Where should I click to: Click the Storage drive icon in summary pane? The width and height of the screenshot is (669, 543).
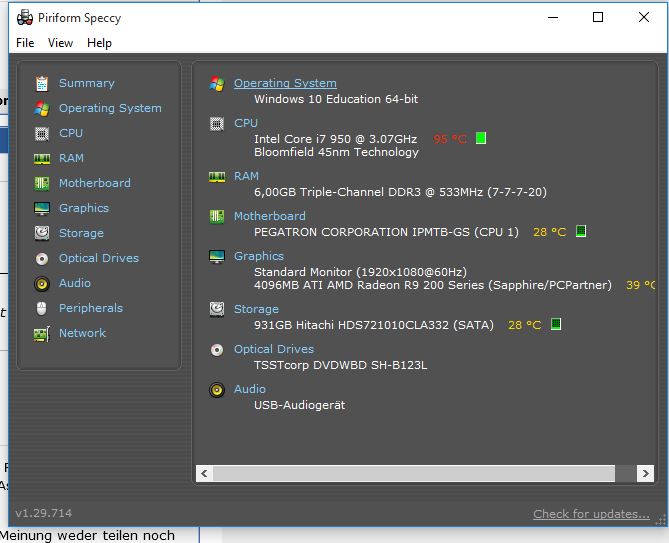click(217, 310)
